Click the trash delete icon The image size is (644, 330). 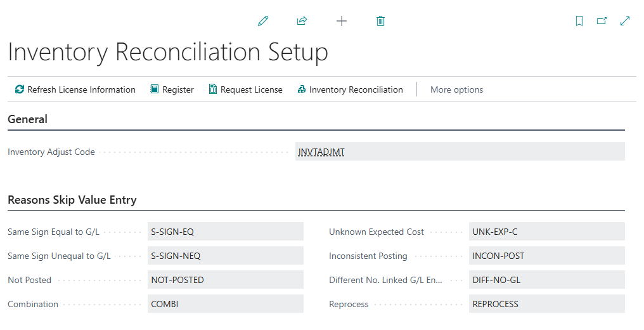pos(380,21)
